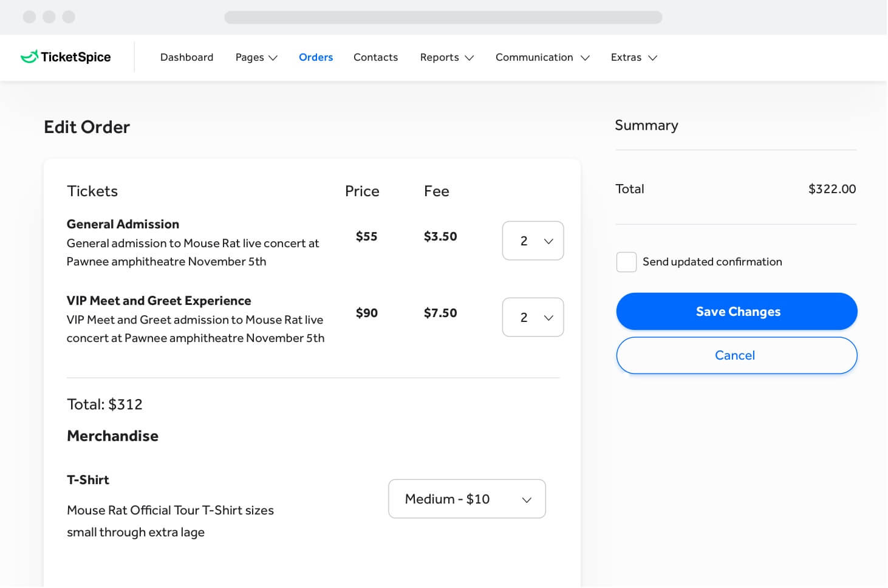Click the Total $322.00 summary row
This screenshot has height=588, width=888.
click(736, 189)
